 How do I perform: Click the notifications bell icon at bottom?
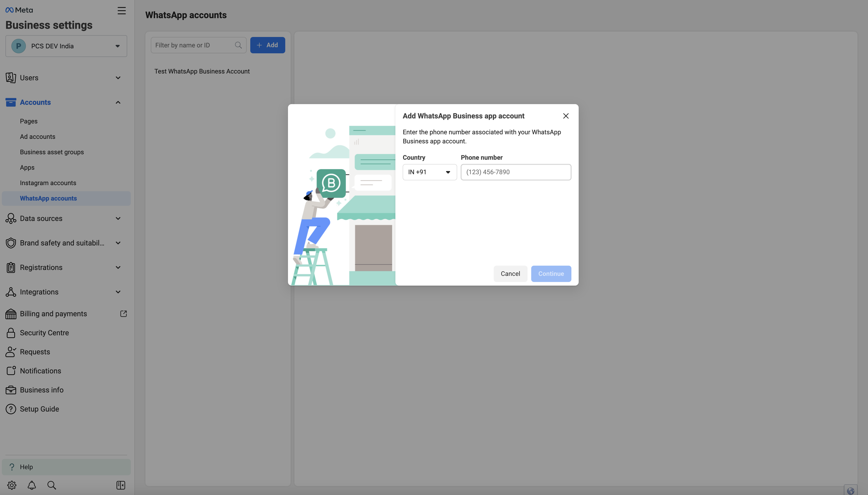coord(32,485)
